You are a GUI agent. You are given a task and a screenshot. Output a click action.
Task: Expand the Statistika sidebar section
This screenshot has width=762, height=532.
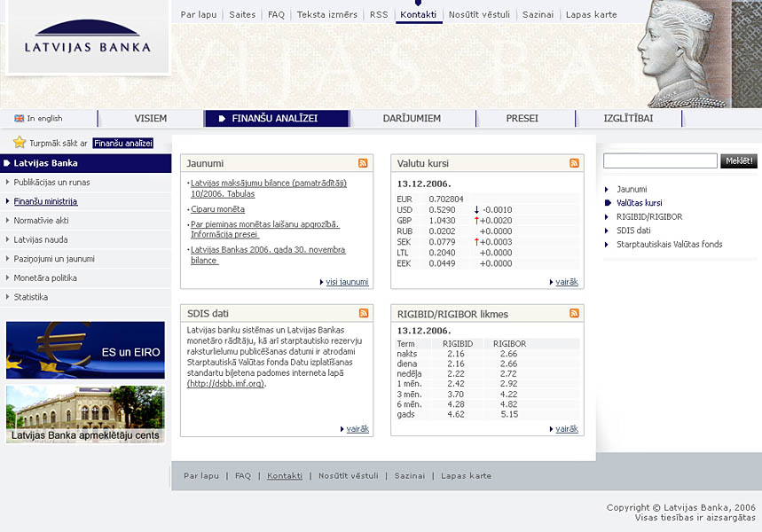tap(31, 297)
